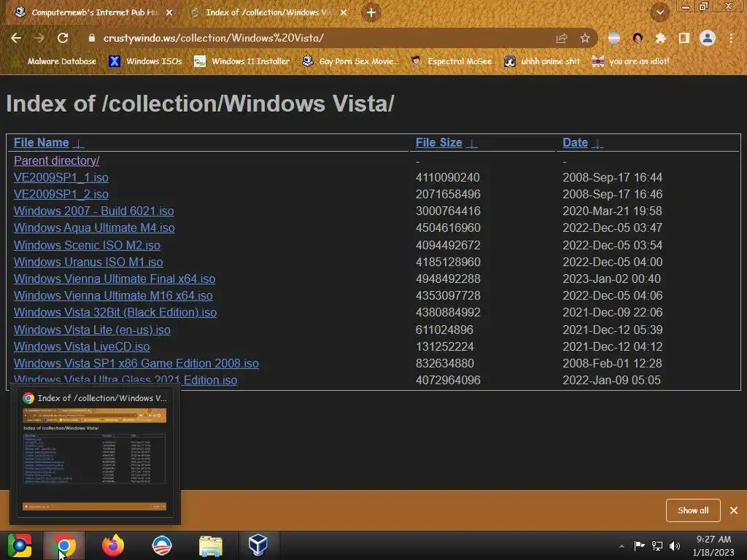Image resolution: width=747 pixels, height=560 pixels.
Task: Click Windows Scenic ISO M2.iso link
Action: pos(87,245)
